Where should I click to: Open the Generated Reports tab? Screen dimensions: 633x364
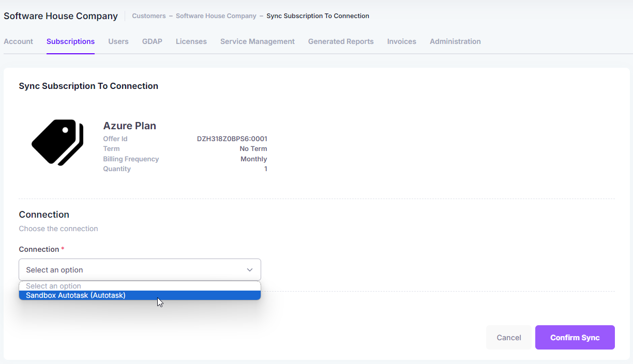coord(341,41)
